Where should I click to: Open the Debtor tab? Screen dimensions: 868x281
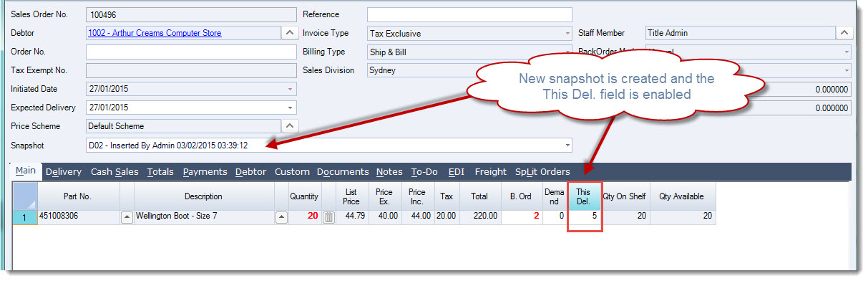click(250, 172)
